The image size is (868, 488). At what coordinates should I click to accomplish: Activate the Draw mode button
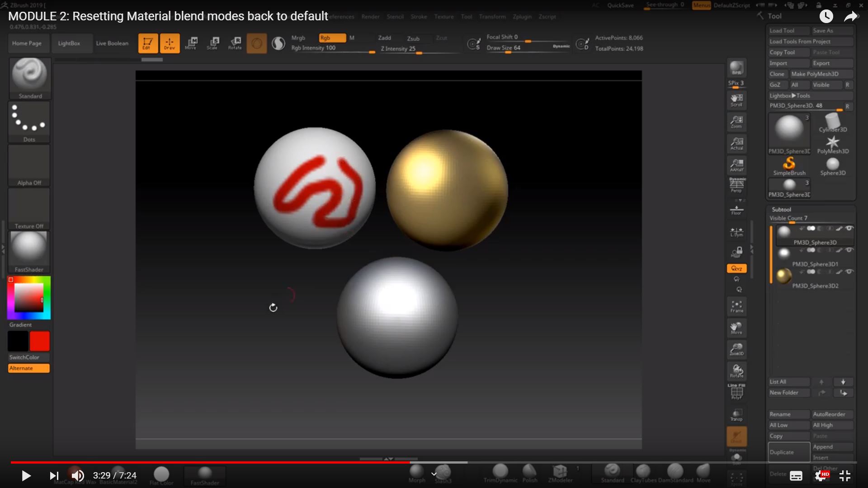pos(170,43)
